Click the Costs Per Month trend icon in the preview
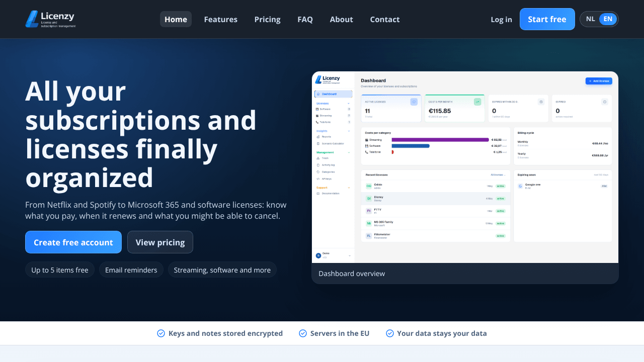This screenshot has height=362, width=644. 477,102
